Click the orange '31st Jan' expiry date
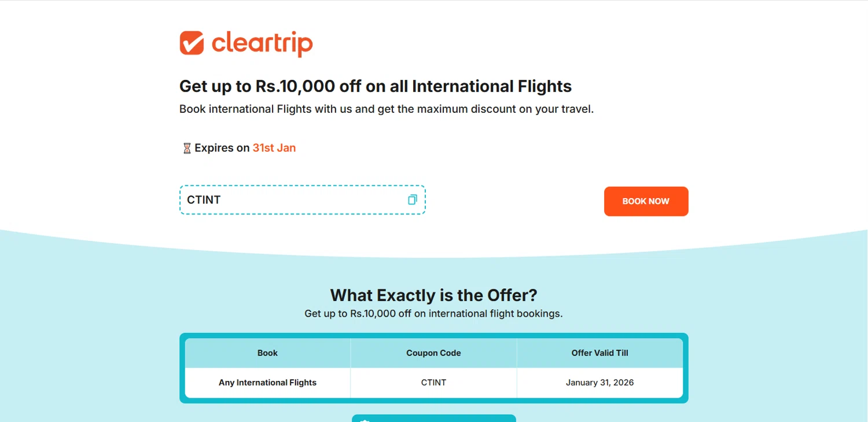Viewport: 868px width, 422px height. pyautogui.click(x=274, y=148)
